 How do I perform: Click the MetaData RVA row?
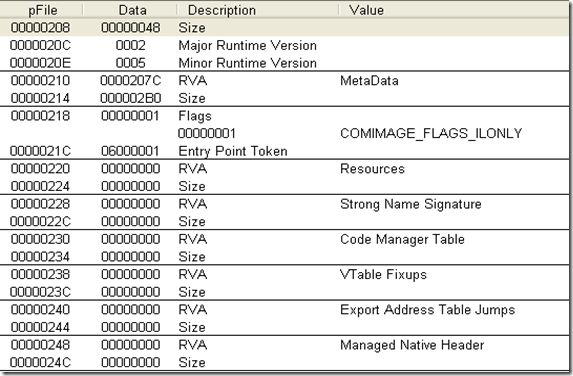point(284,81)
